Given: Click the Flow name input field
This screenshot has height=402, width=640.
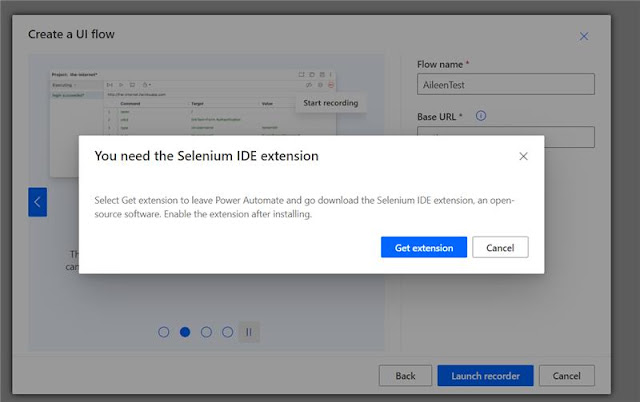Looking at the screenshot, I should click(505, 86).
